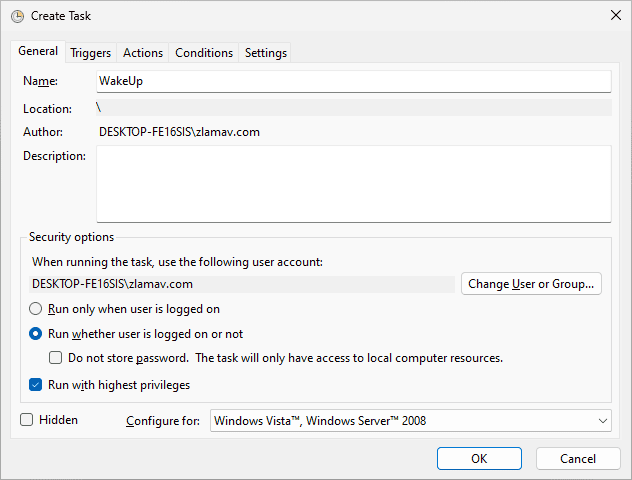The height and width of the screenshot is (480, 632).
Task: Click inside the Description text box
Action: pyautogui.click(x=353, y=183)
